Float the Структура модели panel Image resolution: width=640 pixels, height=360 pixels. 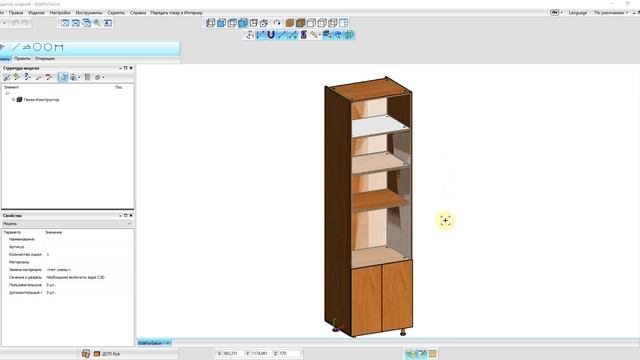click(126, 68)
